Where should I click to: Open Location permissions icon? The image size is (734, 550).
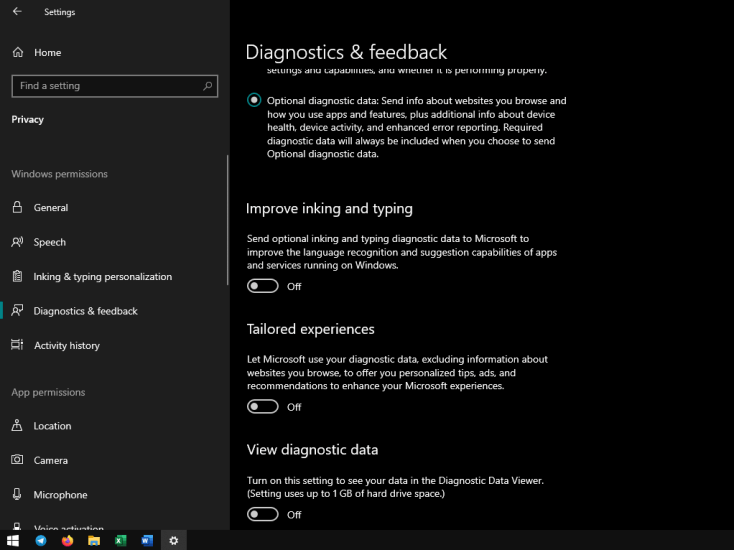(17, 425)
